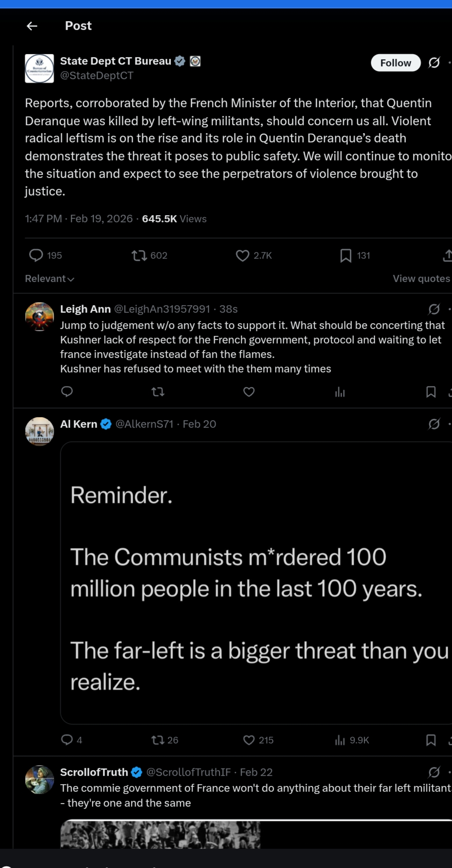Screen dimensions: 452x868
Task: Like Al Kern's reply with 215 likes
Action: 249,740
